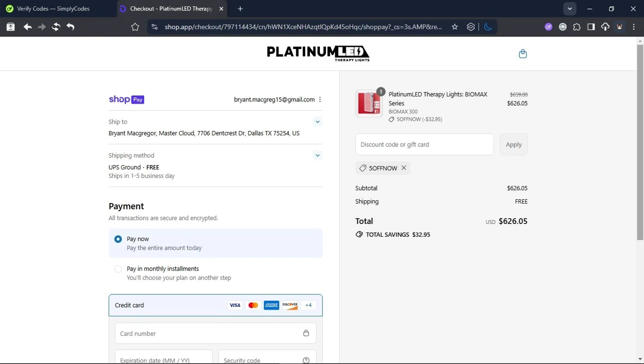The image size is (644, 364).
Task: Click the PlatinumLED Therapy Lights logo
Action: [x=318, y=53]
